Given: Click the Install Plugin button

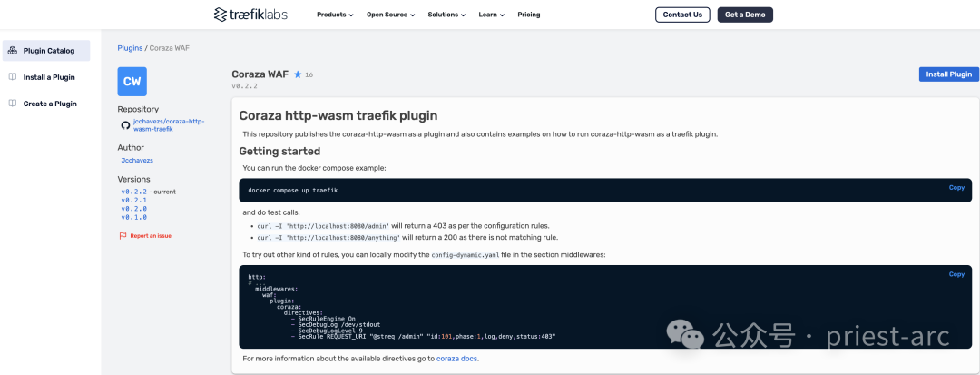Looking at the screenshot, I should tap(949, 74).
